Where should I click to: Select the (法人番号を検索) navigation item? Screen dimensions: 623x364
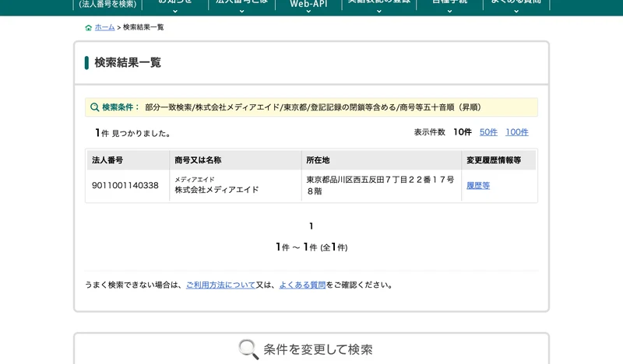click(x=107, y=5)
